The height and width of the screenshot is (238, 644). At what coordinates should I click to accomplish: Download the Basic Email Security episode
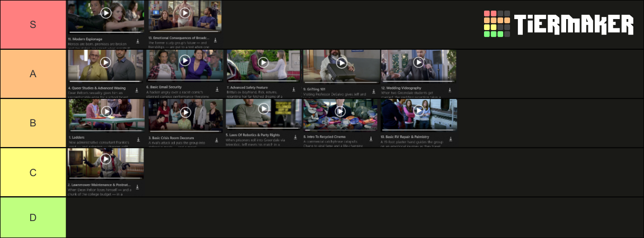pos(216,89)
